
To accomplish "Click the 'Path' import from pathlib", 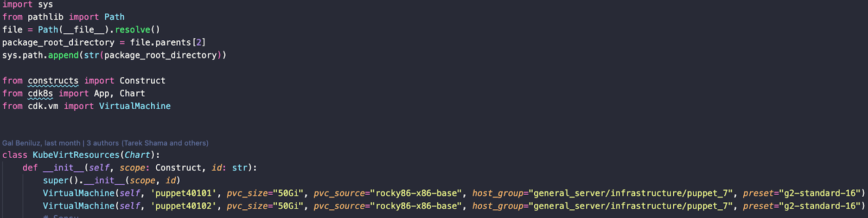I will point(114,17).
